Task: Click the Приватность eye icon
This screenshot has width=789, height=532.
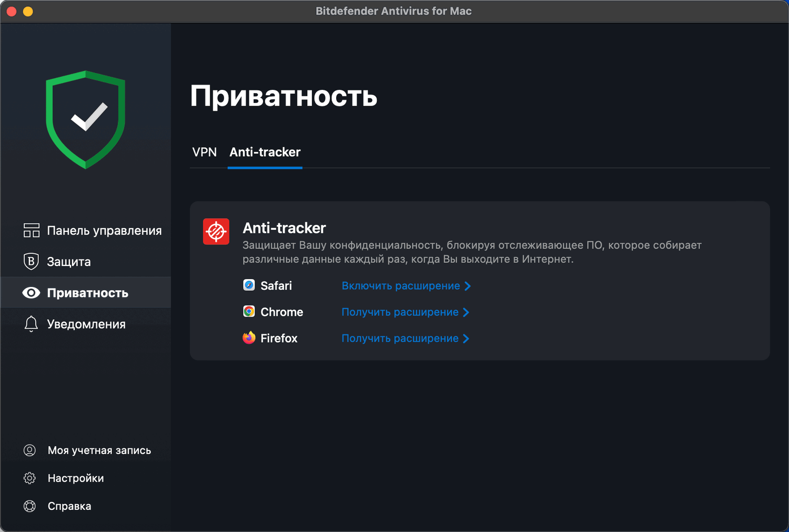Action: pyautogui.click(x=31, y=293)
